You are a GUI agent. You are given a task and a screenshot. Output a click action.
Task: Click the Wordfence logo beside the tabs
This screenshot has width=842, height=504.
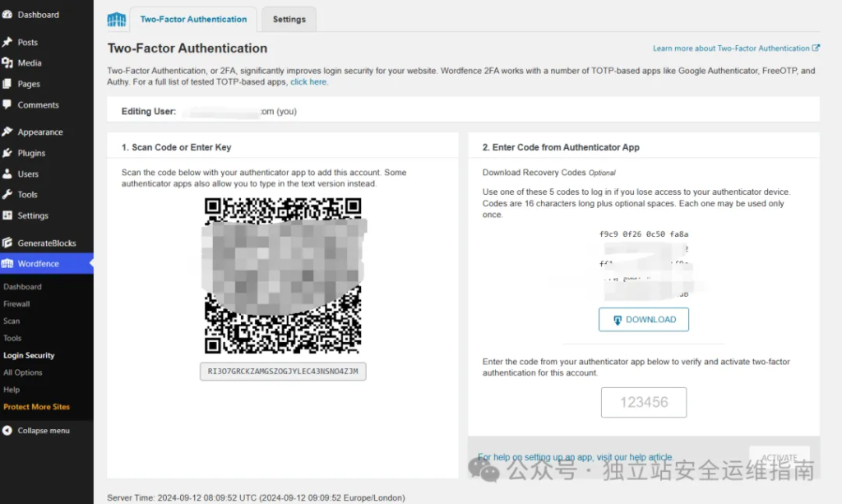(x=117, y=20)
